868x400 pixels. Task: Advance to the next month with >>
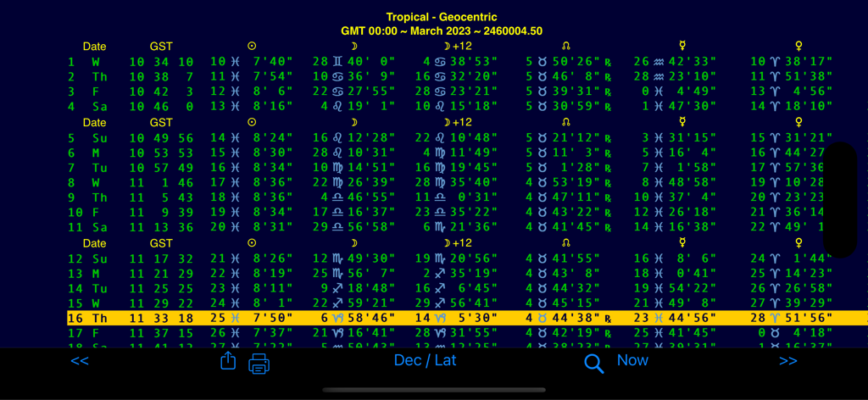(787, 361)
